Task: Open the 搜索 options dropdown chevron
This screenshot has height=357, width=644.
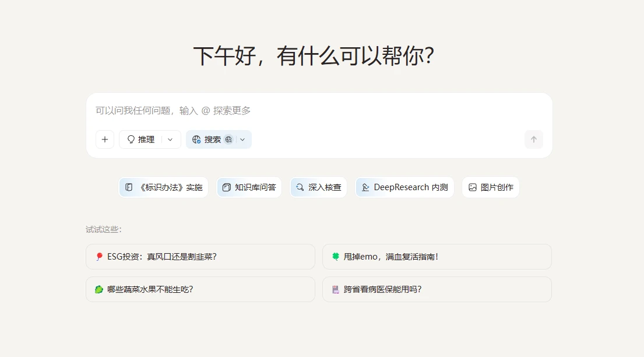Action: click(242, 139)
